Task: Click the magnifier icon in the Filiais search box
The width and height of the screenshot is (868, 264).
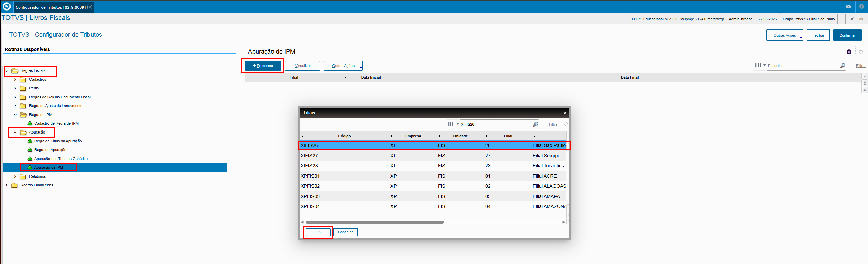Action: point(535,124)
